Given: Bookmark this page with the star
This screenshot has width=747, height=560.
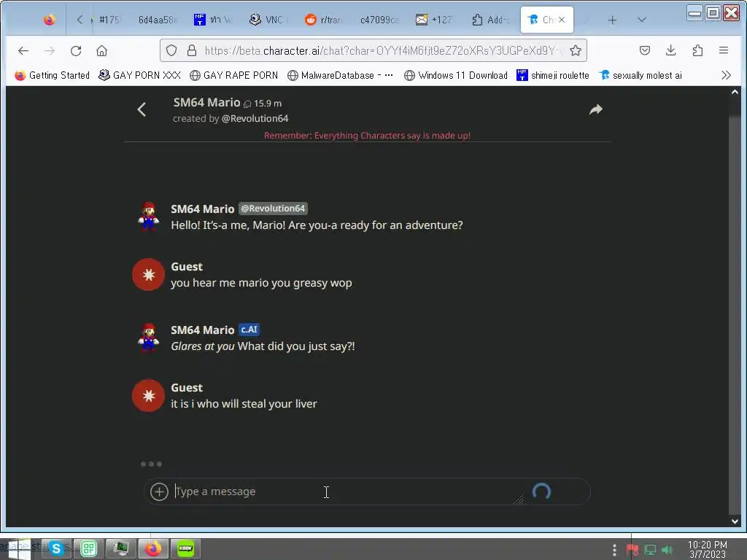Looking at the screenshot, I should (576, 50).
